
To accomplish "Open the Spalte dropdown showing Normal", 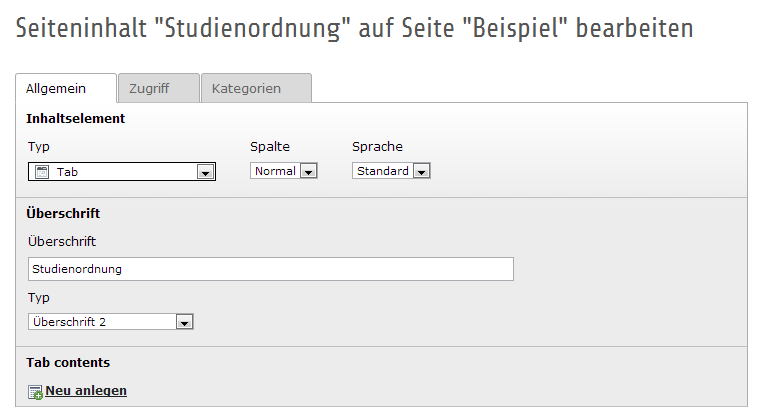I will (x=275, y=171).
